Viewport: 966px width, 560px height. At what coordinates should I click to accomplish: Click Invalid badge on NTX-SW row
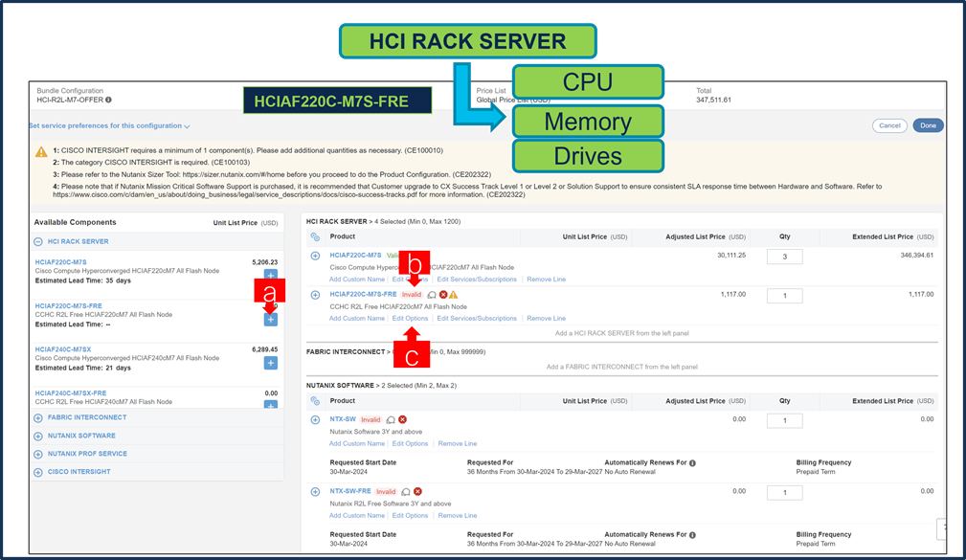[x=371, y=420]
